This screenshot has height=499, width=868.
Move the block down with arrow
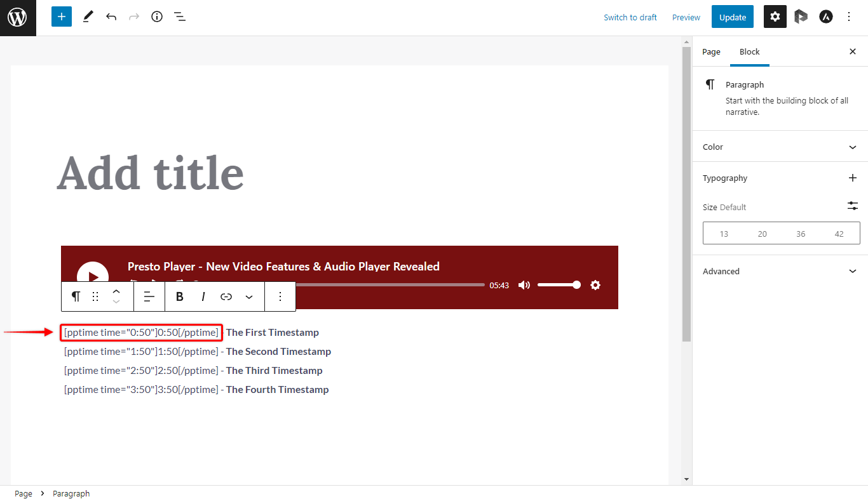[116, 302]
